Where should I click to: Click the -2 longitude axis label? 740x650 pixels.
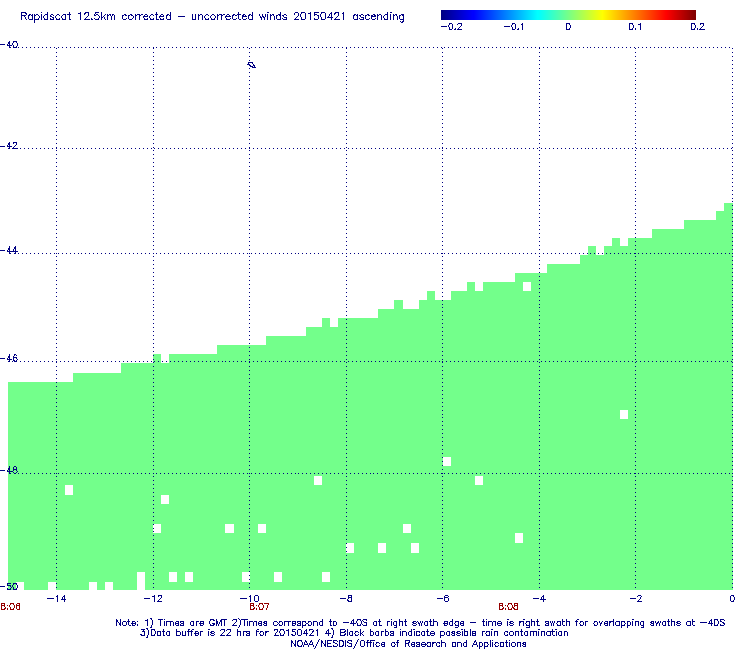(x=635, y=599)
